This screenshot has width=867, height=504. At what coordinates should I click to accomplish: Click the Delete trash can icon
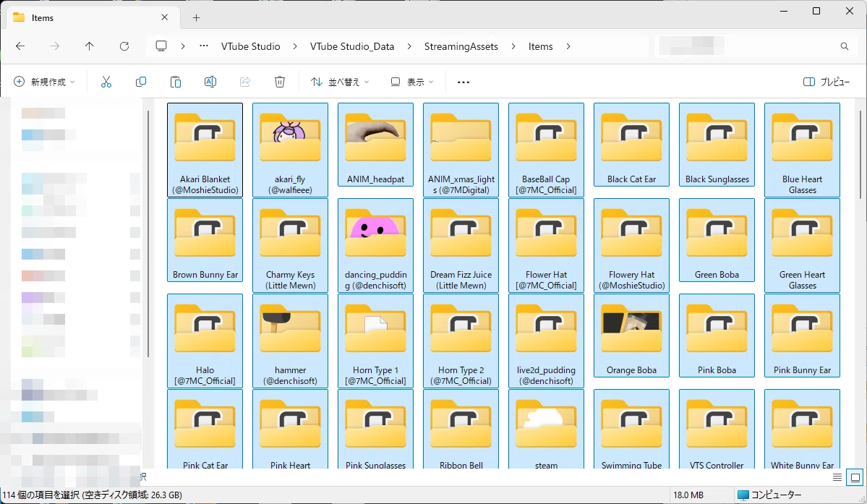coord(280,82)
